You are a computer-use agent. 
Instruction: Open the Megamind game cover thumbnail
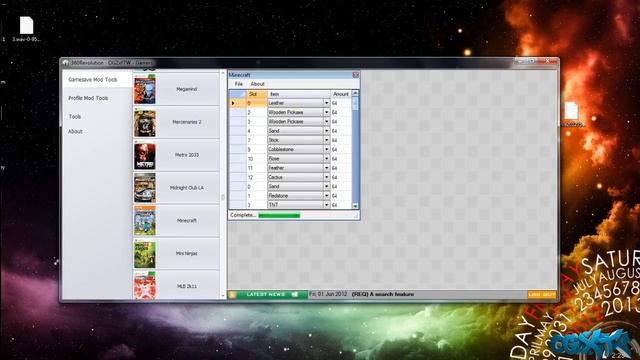[x=144, y=89]
